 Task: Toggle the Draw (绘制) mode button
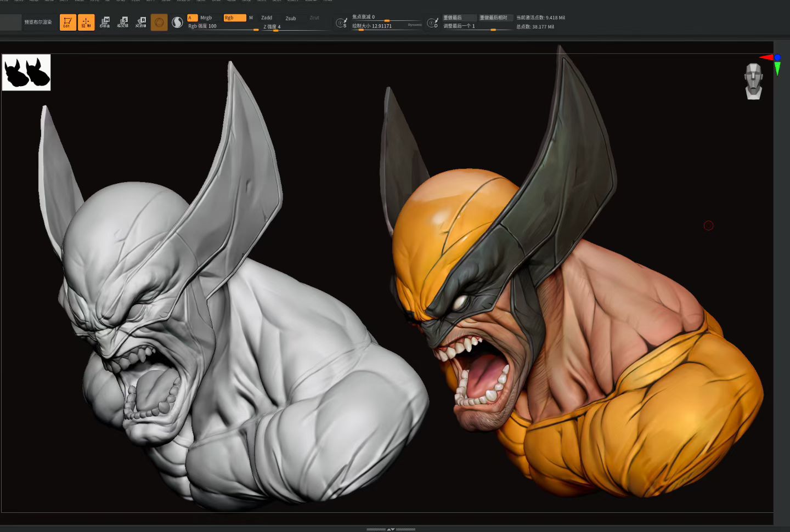(86, 22)
